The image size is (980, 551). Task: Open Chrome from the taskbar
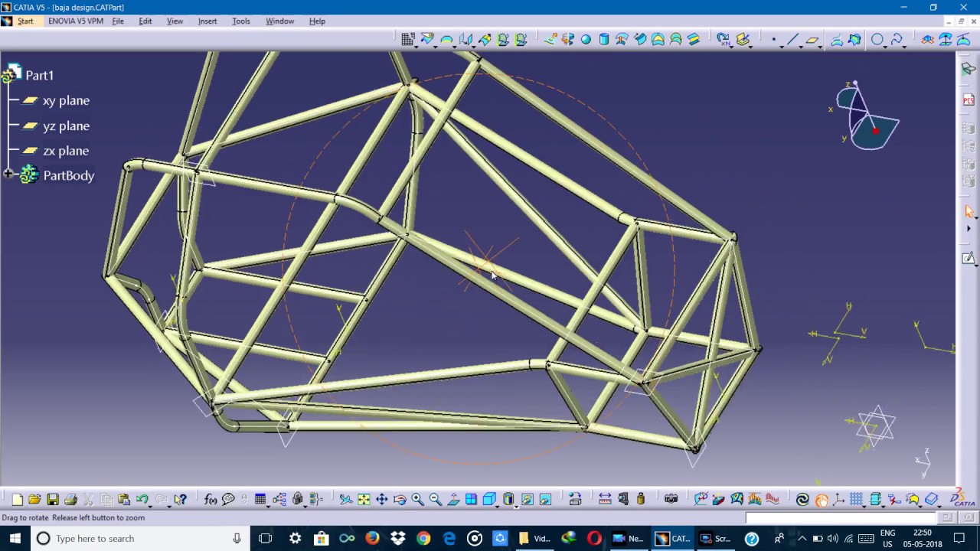(423, 538)
